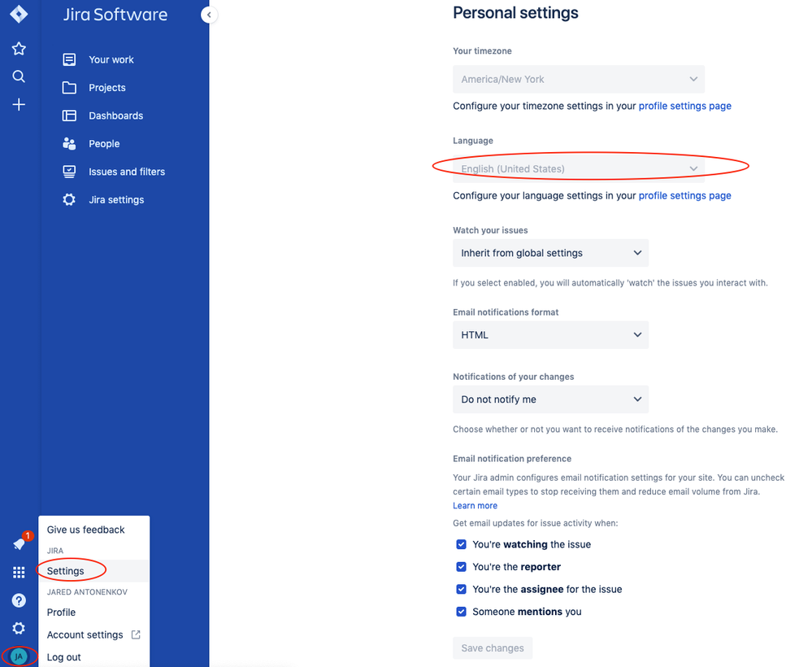
Task: Click the Personal settings heading
Action: click(515, 12)
